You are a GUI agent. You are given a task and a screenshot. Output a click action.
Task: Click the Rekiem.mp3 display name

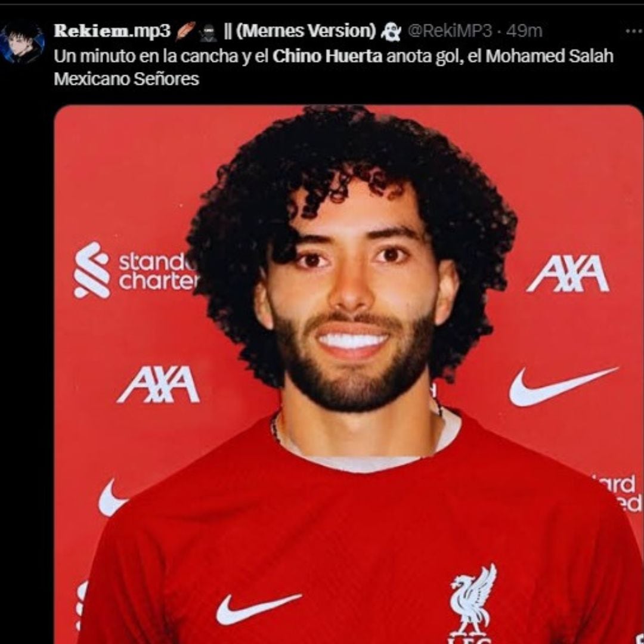tap(112, 31)
